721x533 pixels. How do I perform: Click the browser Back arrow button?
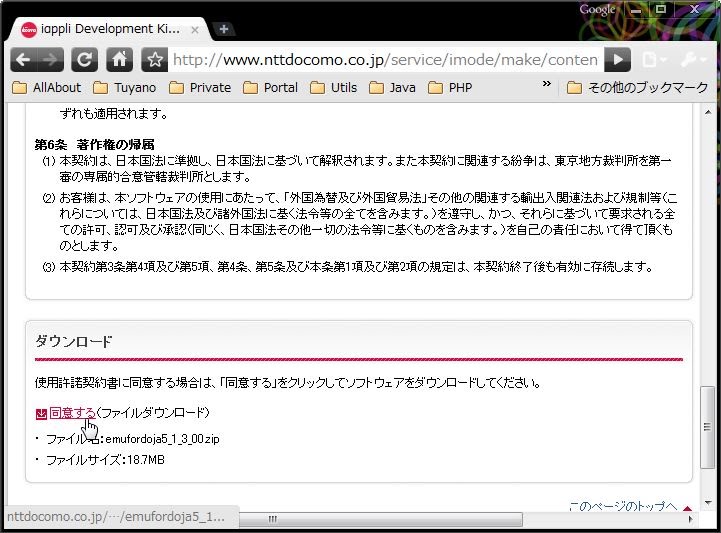point(22,59)
